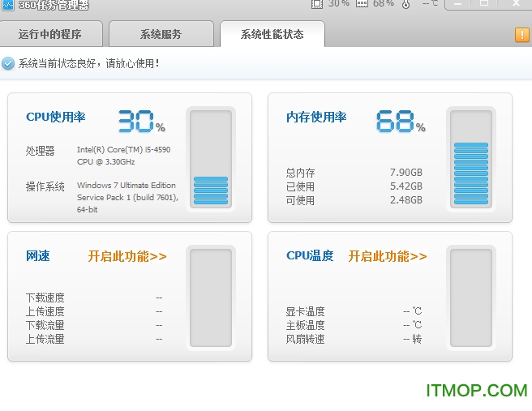The image size is (532, 411).
Task: Click the 可使用 label
Action: click(301, 200)
